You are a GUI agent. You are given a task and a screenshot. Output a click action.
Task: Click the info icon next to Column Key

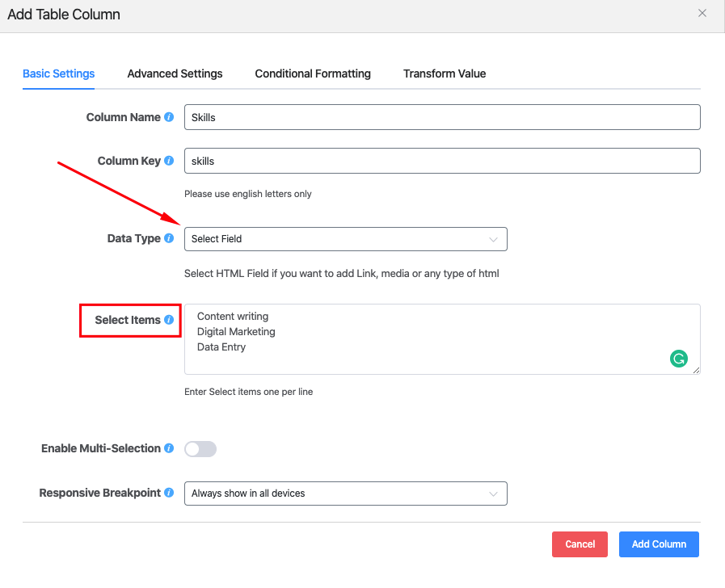169,161
